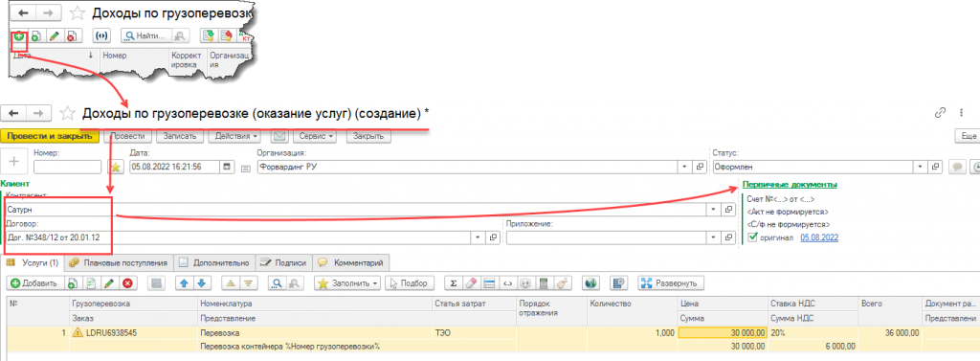Click the Записать button
This screenshot has height=361, width=980.
pos(180,136)
